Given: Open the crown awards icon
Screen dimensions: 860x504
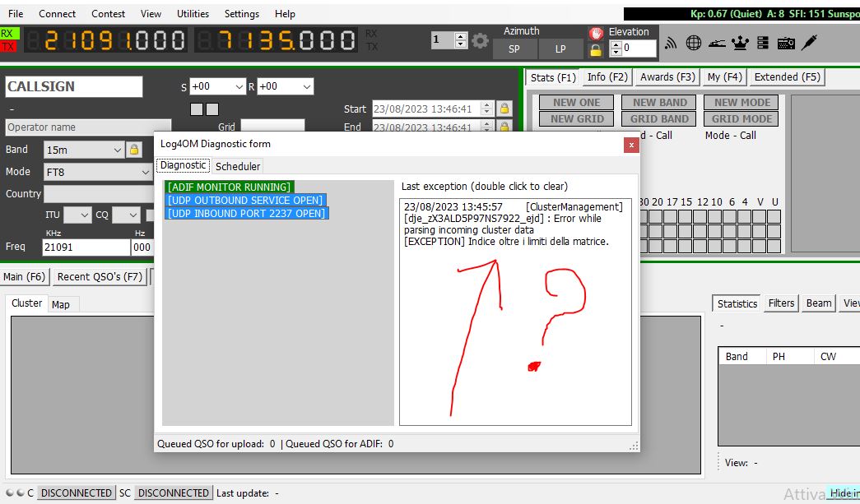Looking at the screenshot, I should coord(740,43).
